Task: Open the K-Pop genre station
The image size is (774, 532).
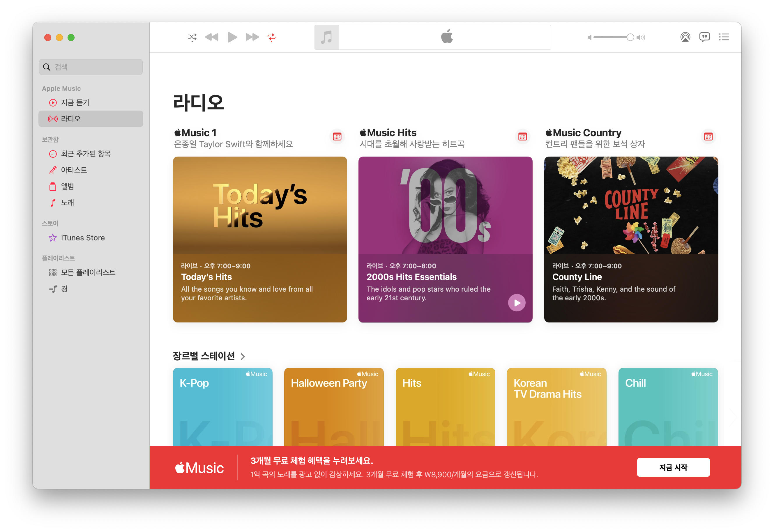Action: pos(222,407)
